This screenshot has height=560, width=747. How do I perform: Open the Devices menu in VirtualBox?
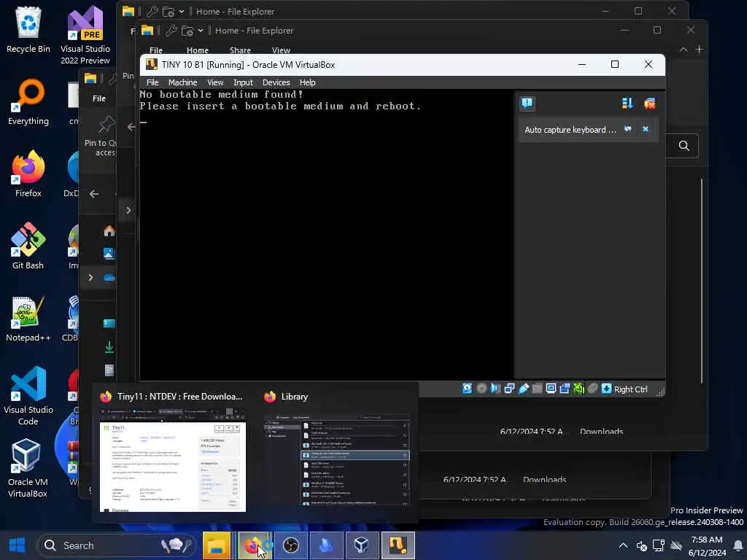pyautogui.click(x=276, y=82)
